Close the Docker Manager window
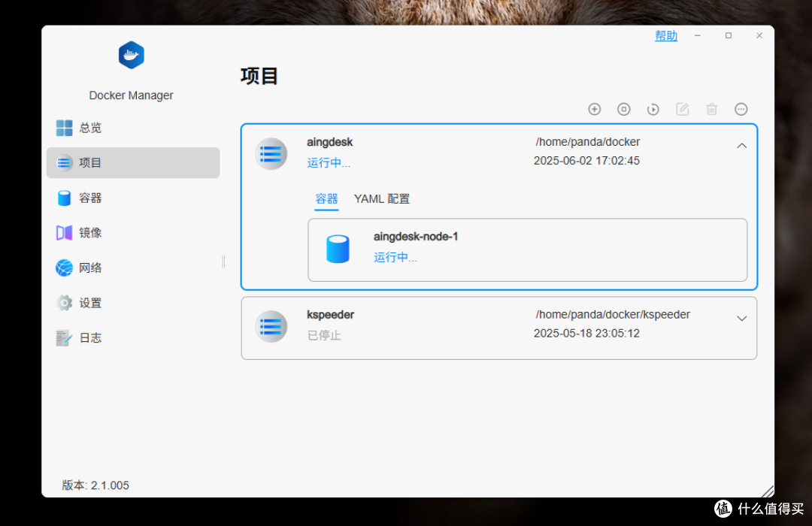This screenshot has height=526, width=812. tap(759, 35)
